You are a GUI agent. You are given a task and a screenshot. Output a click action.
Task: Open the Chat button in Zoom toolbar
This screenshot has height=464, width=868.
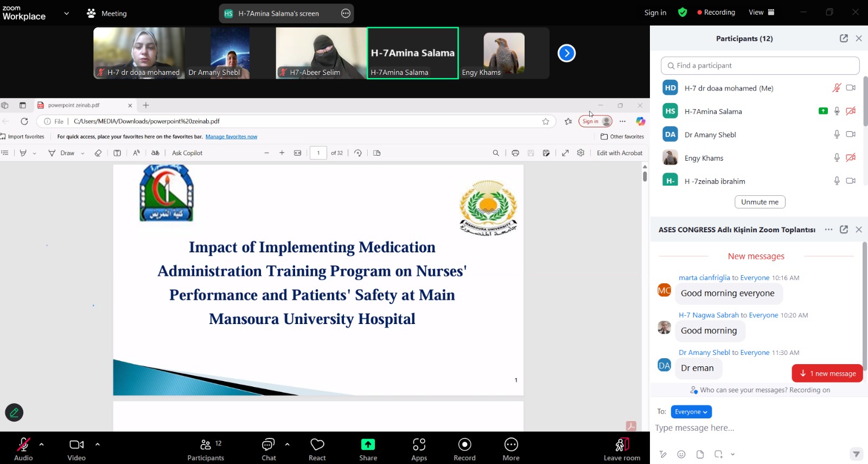269,449
